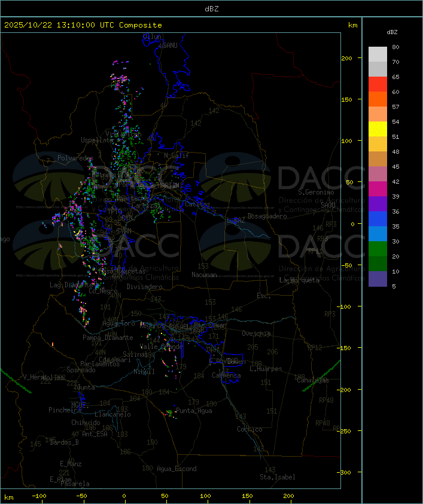Select the Canalejas map label
The height and width of the screenshot is (504, 423).
pos(313,381)
